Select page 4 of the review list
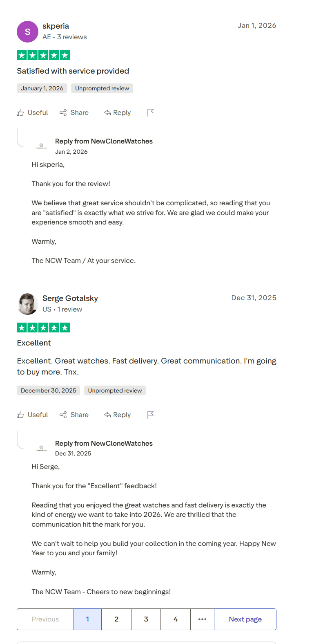 175,619
